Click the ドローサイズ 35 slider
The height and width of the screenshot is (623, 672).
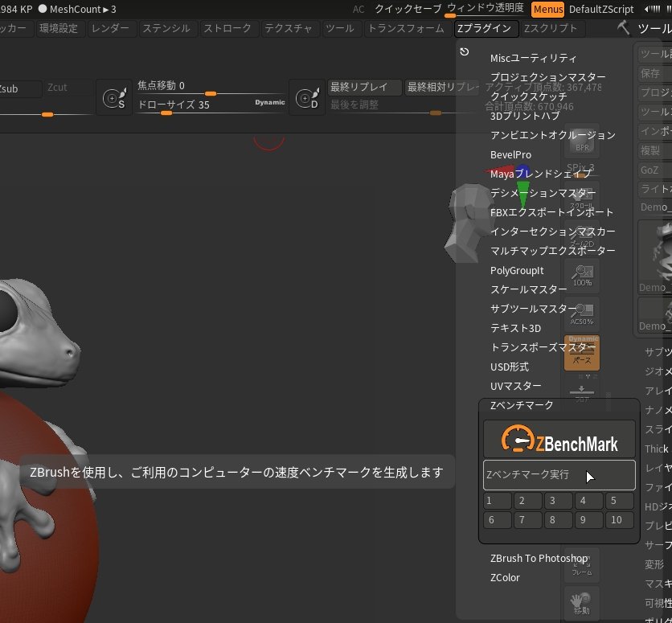coord(211,107)
